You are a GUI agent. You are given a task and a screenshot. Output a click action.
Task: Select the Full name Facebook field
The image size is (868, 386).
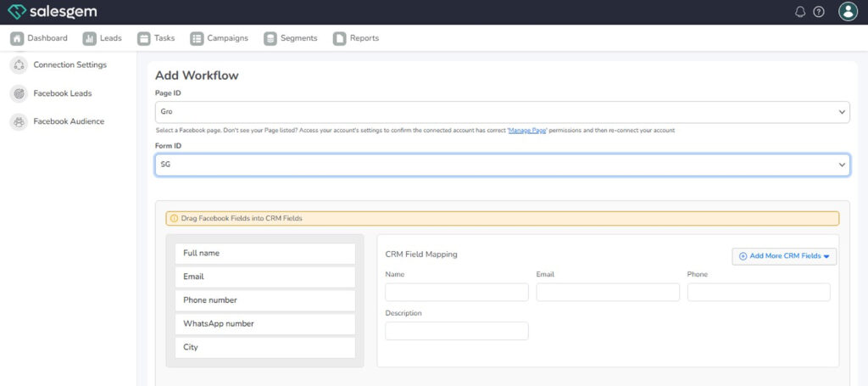coord(264,254)
